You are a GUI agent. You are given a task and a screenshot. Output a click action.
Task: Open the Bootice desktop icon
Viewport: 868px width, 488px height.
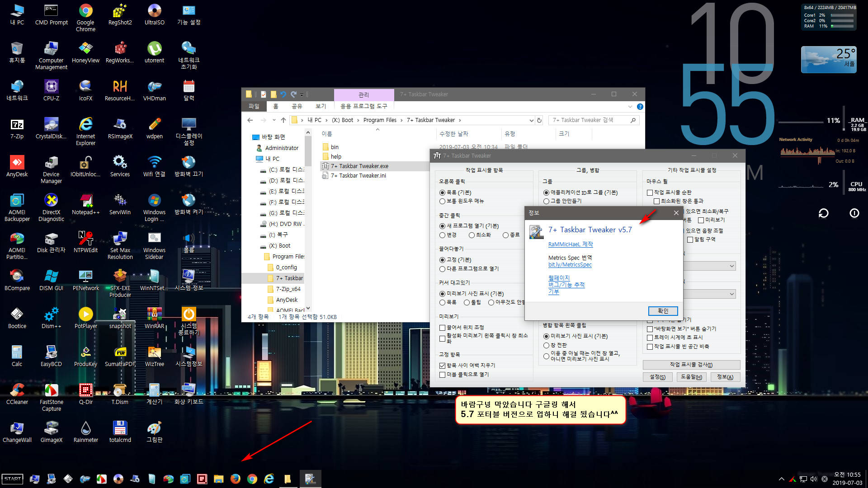coord(17,319)
